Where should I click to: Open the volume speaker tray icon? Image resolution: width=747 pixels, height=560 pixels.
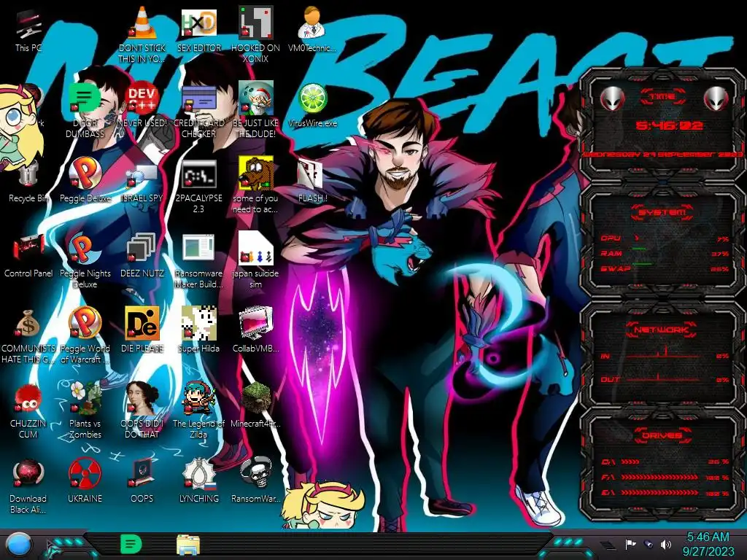(x=666, y=544)
